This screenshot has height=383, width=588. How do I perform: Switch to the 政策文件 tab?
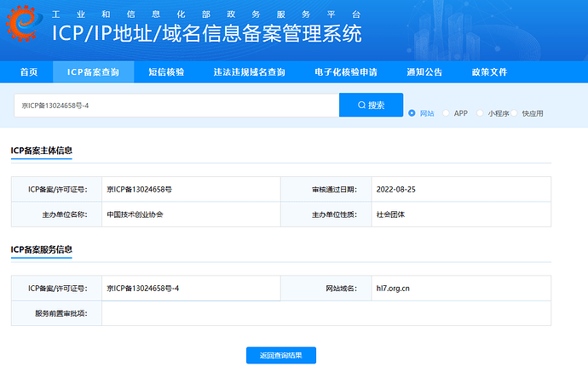click(x=489, y=71)
